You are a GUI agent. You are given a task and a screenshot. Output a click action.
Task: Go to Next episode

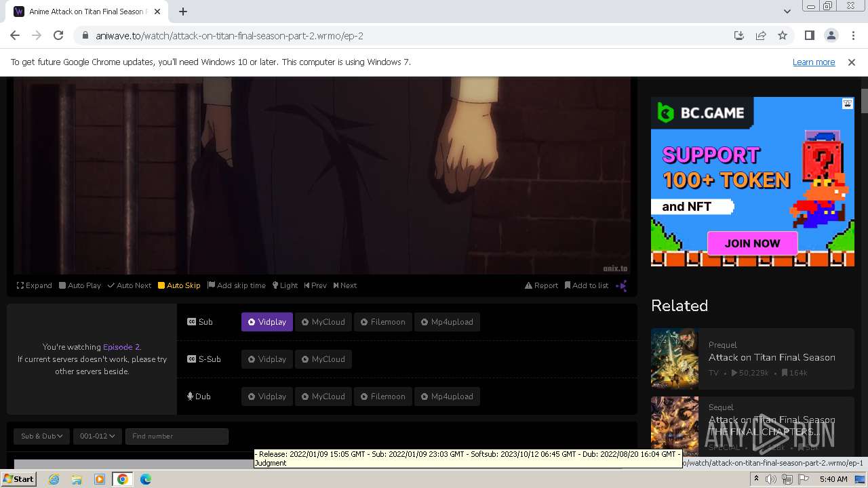coord(345,285)
